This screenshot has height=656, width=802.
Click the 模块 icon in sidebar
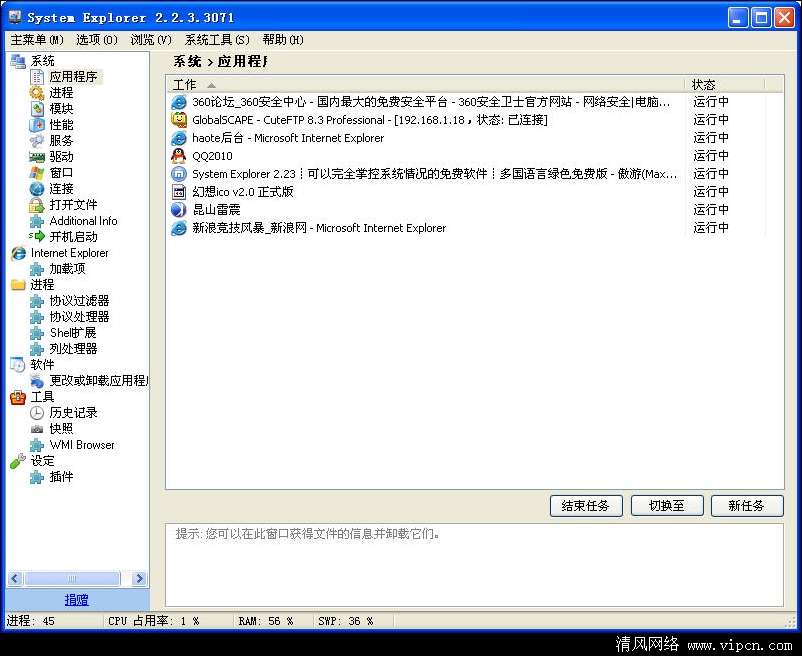(x=37, y=108)
